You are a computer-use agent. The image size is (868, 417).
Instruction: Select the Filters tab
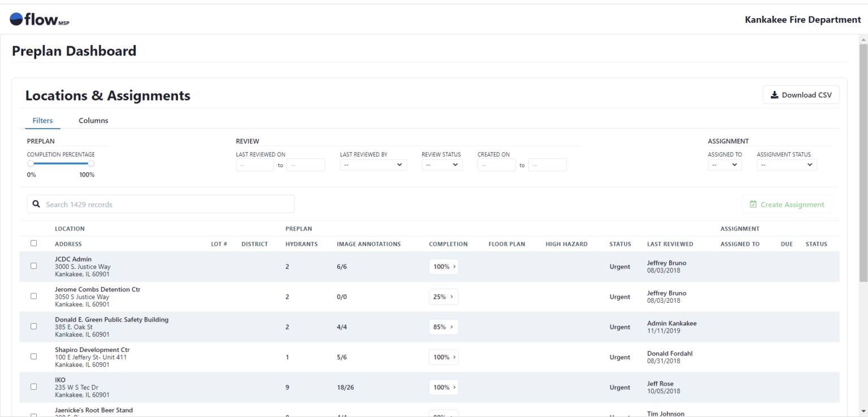(42, 120)
